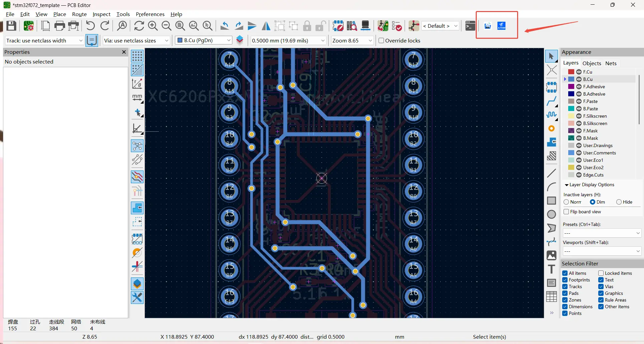644x344 pixels.
Task: Select the Draw Rectangle tool
Action: [x=552, y=200]
